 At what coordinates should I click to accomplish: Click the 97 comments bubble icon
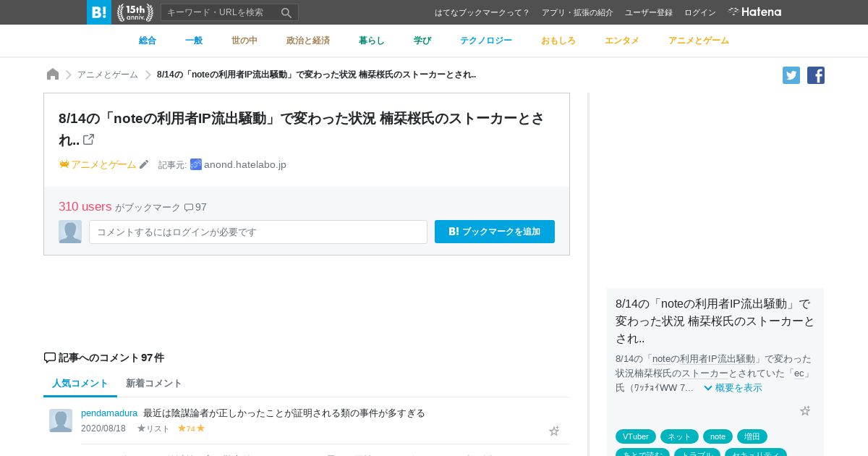coord(189,208)
